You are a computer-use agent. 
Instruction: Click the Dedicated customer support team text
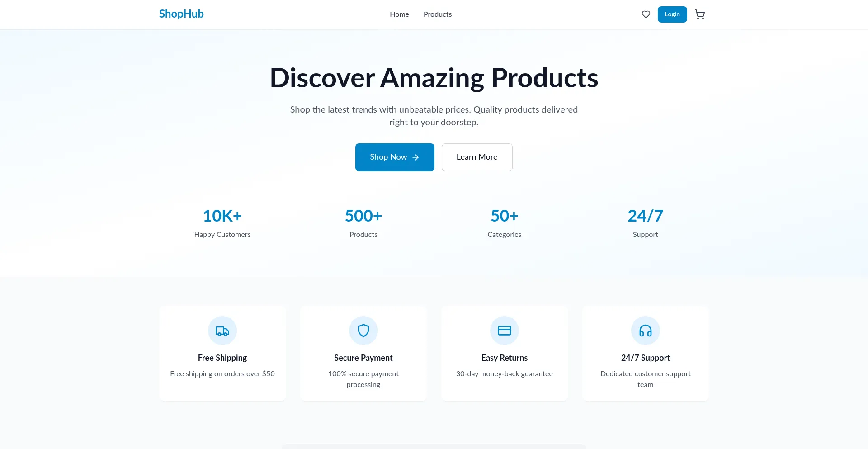click(x=646, y=379)
